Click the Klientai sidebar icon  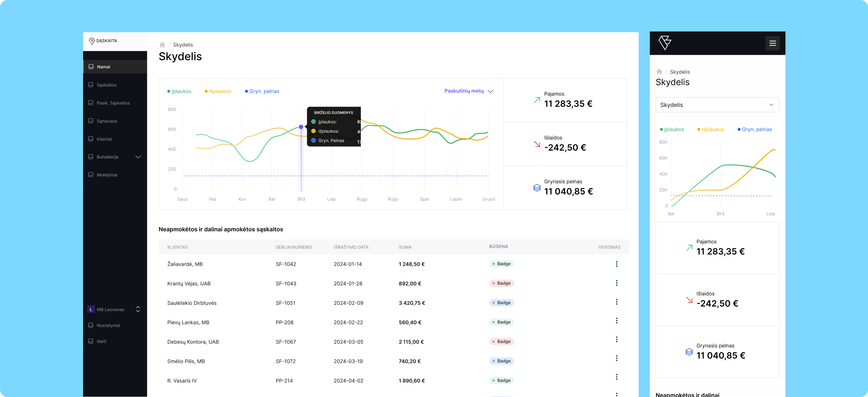[91, 139]
